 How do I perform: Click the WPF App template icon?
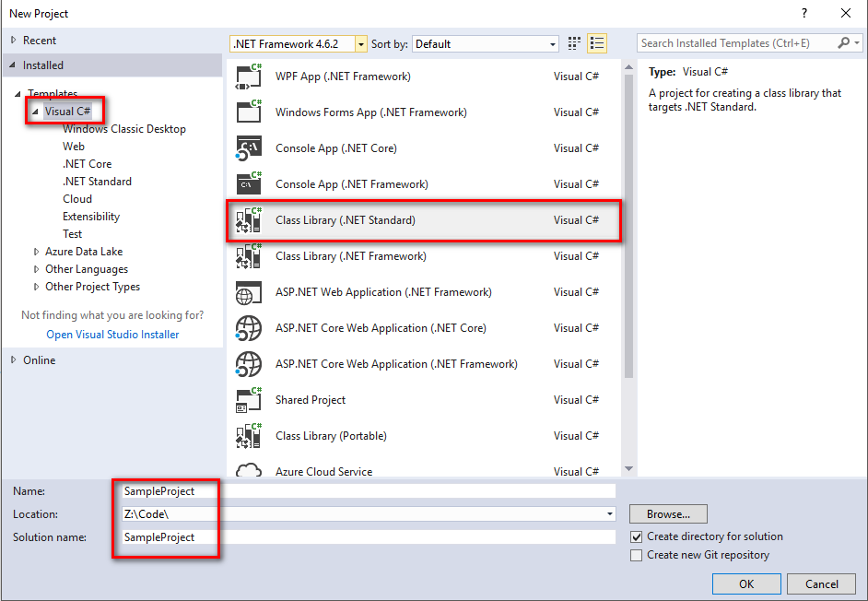[x=249, y=77]
